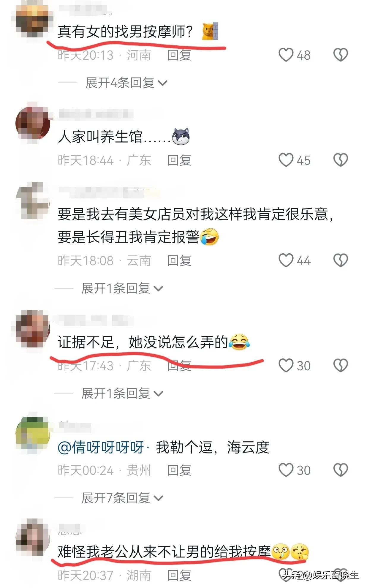Dislike the 证据不足 comment from Guangdong
The height and width of the screenshot is (588, 367).
pos(341,366)
